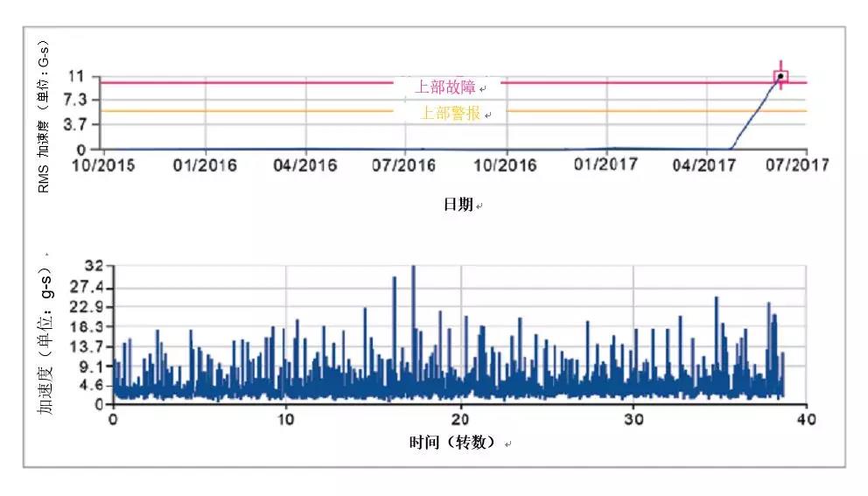868x496 pixels.
Task: Select the 04/2017 date axis label
Action: click(x=706, y=164)
